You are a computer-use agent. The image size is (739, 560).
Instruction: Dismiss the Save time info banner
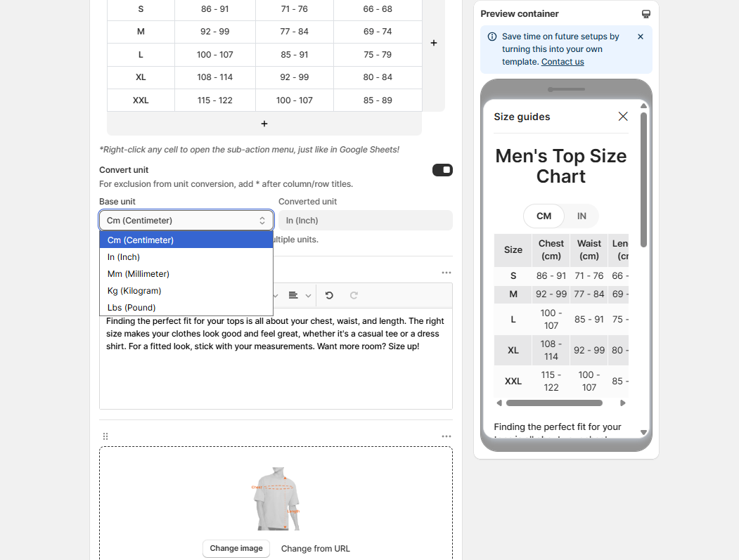[x=640, y=37]
